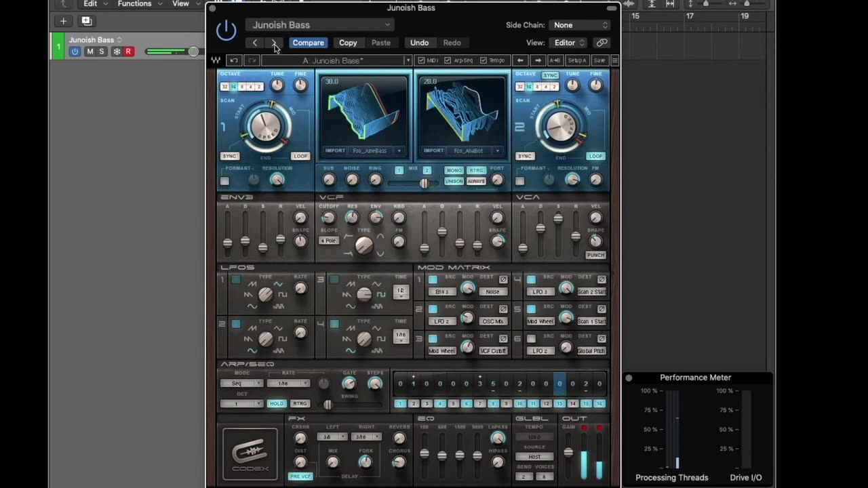Image resolution: width=868 pixels, height=488 pixels.
Task: Open the arpeggiator Rate 1/16 dropdown
Action: (x=288, y=383)
